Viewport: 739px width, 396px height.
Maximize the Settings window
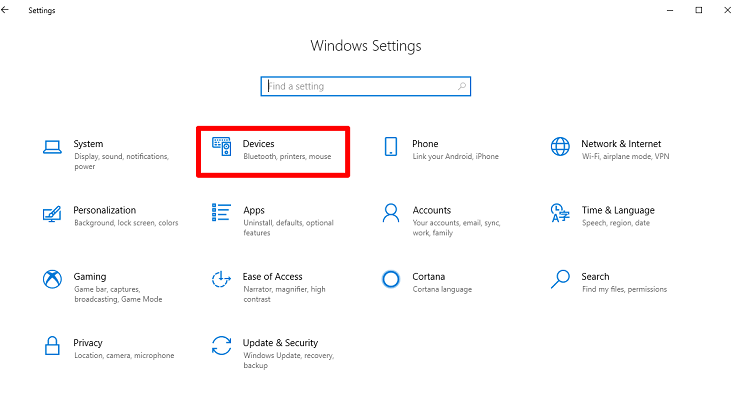pyautogui.click(x=698, y=10)
